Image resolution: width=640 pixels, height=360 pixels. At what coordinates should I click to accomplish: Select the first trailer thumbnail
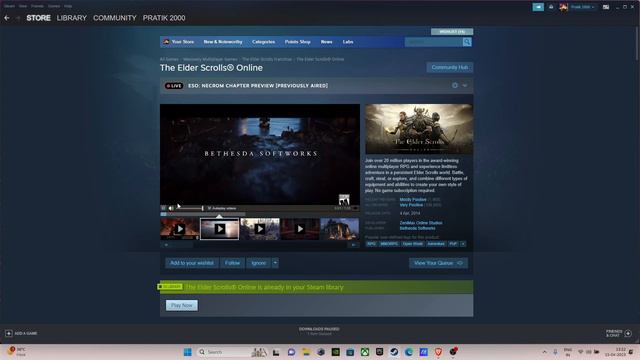(180, 229)
